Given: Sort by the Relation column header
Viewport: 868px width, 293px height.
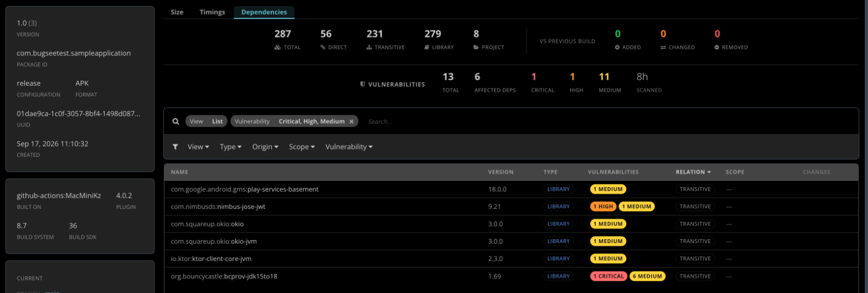Looking at the screenshot, I should point(693,172).
